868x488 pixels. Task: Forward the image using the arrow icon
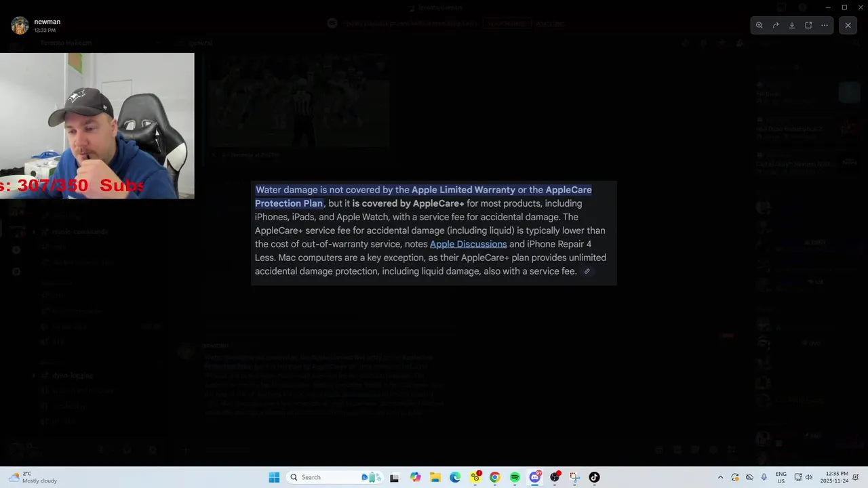coord(776,25)
